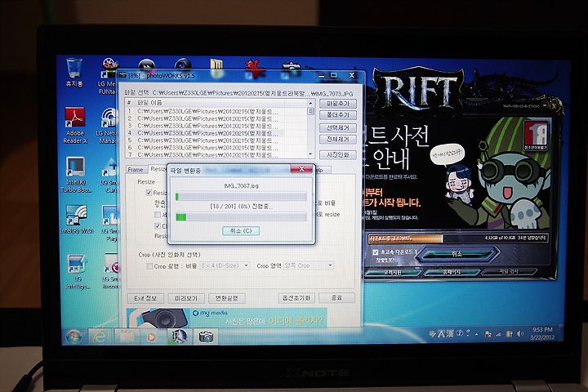The width and height of the screenshot is (588, 392).
Task: Open Windows Explorer folder on taskbar
Action: (x=127, y=336)
